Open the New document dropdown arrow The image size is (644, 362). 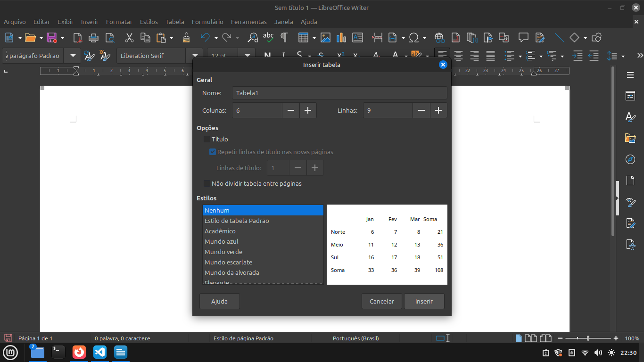coord(20,38)
